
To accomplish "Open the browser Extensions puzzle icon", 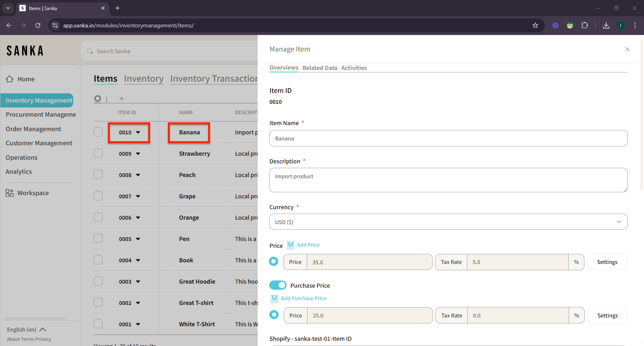I will coord(584,25).
